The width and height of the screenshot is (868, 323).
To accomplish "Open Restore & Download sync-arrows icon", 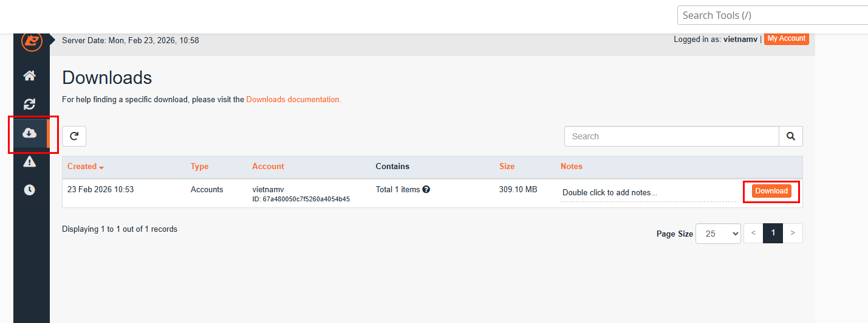I will click(29, 104).
